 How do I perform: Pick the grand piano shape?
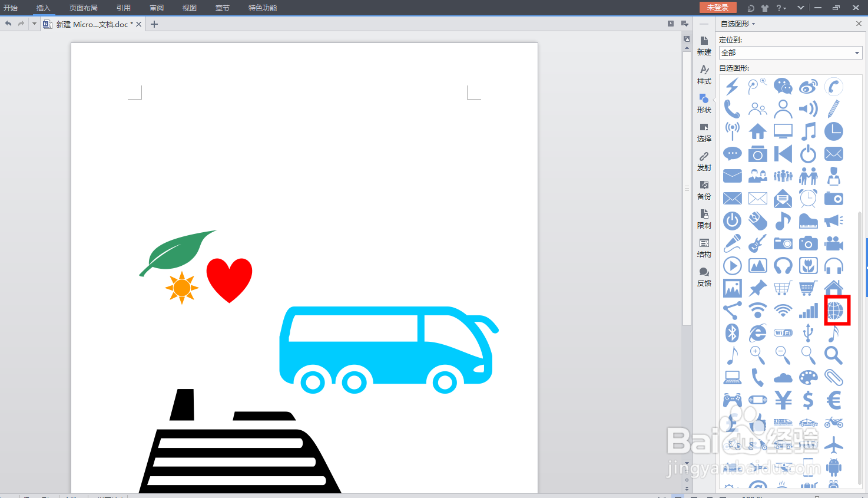tap(809, 221)
